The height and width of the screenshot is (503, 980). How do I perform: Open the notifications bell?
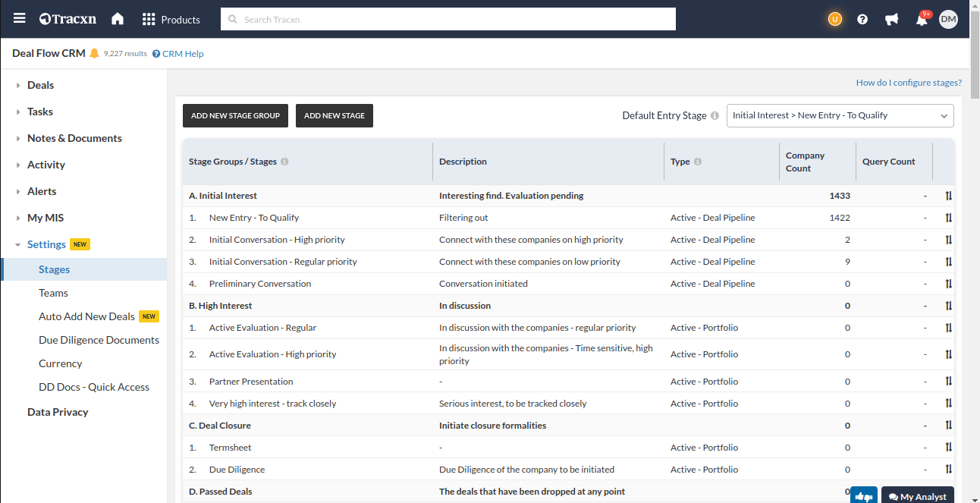tap(922, 20)
